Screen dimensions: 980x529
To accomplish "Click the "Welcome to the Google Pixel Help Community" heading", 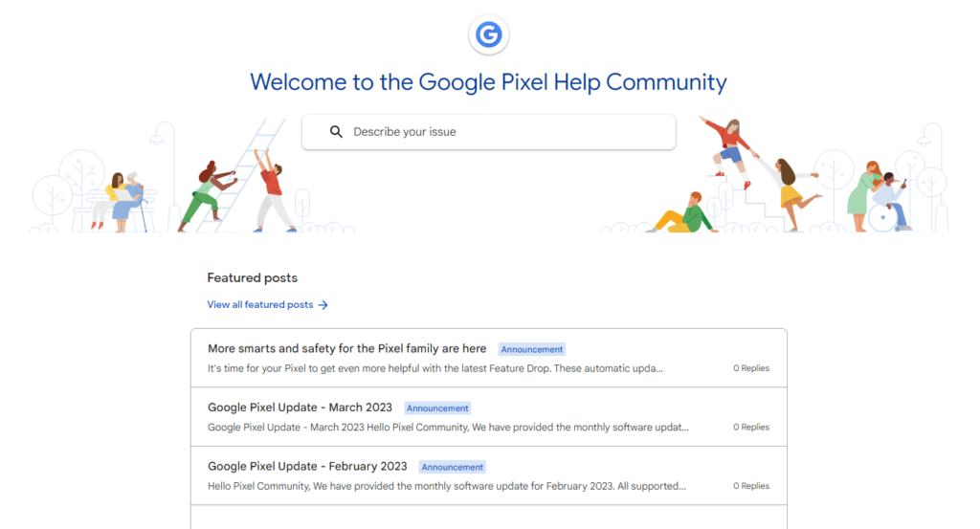I will pos(488,82).
